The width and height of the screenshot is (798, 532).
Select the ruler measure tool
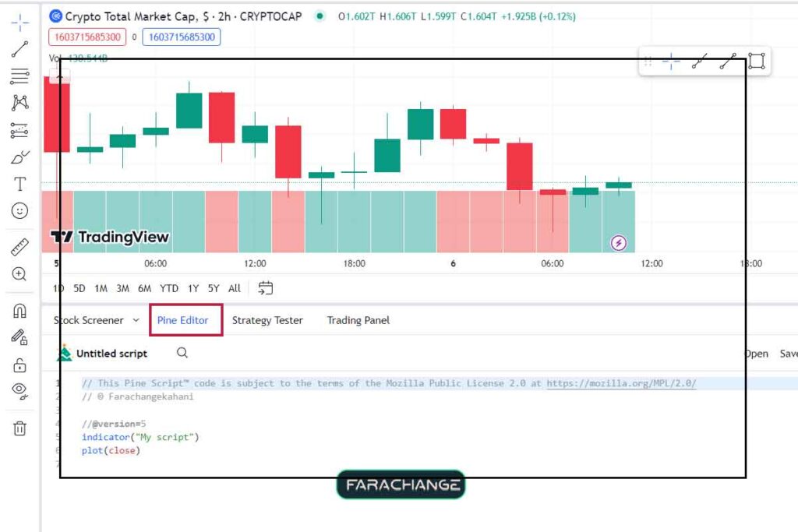coord(19,248)
